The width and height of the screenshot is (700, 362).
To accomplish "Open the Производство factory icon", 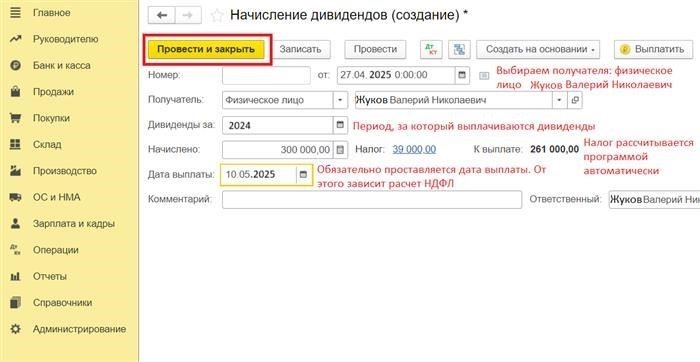I will pos(16,171).
